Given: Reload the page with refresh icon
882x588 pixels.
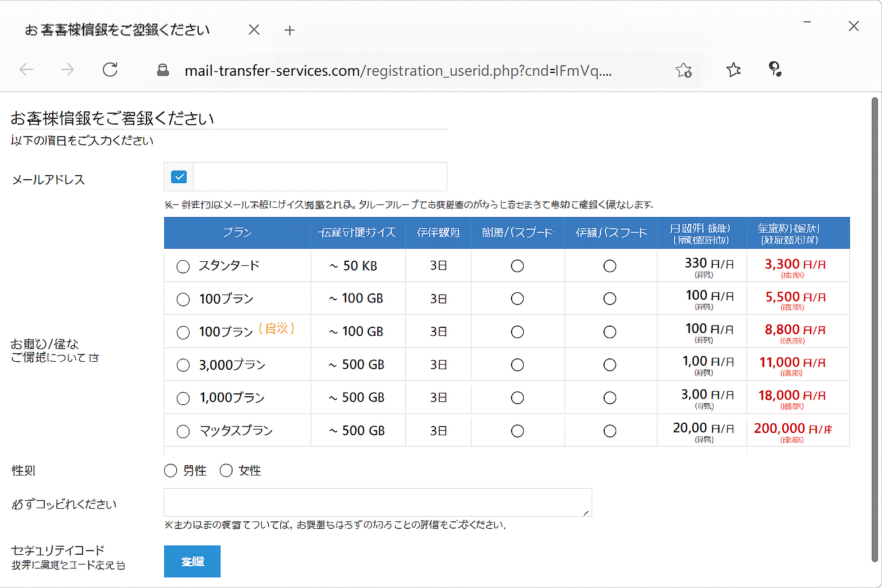Looking at the screenshot, I should pyautogui.click(x=110, y=70).
